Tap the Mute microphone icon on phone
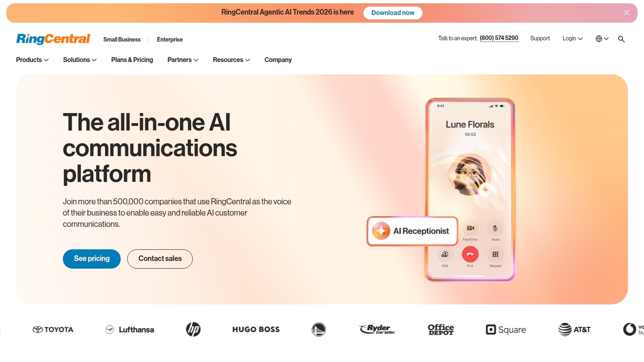The width and height of the screenshot is (644, 362). (495, 228)
